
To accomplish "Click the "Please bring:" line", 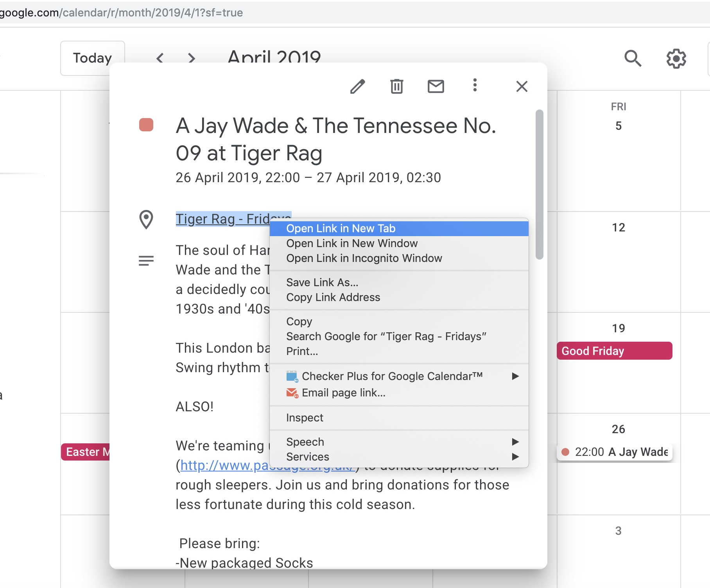I will coord(219,543).
